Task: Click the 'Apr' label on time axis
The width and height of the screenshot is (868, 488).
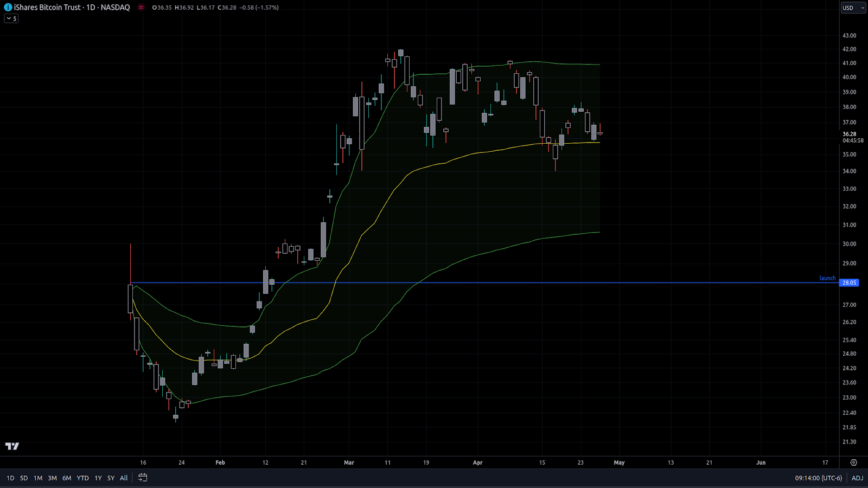Action: coord(477,463)
